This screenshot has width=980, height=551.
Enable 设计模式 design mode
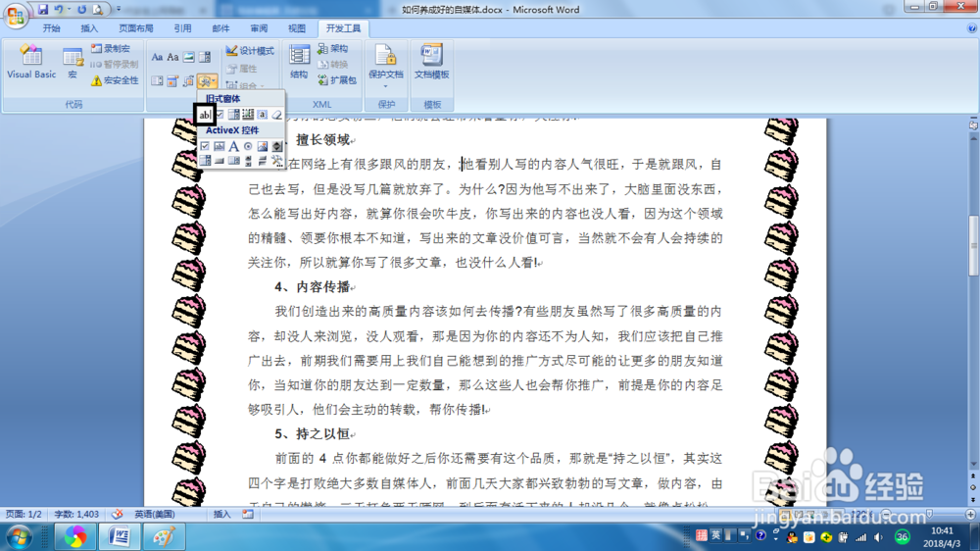point(250,51)
